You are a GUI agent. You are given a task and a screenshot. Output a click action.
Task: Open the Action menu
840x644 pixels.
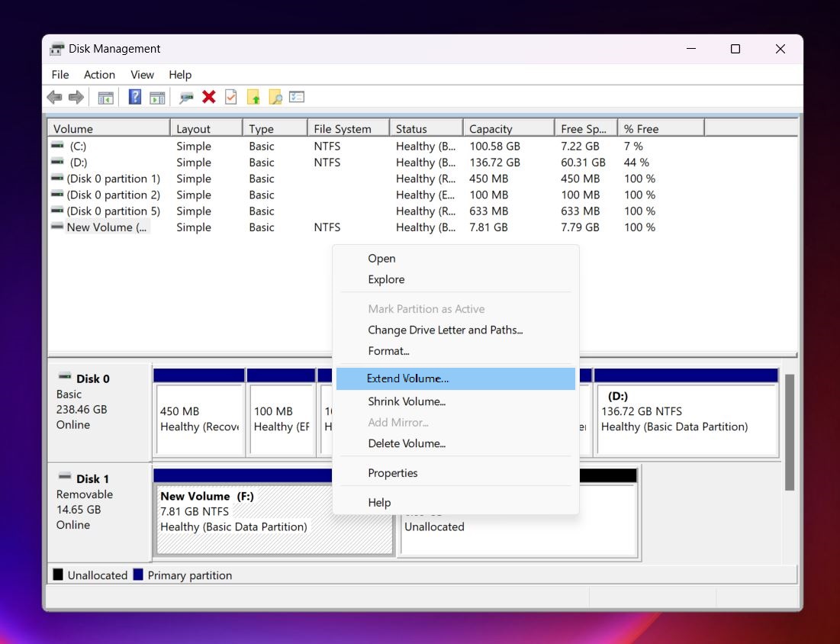pos(99,75)
